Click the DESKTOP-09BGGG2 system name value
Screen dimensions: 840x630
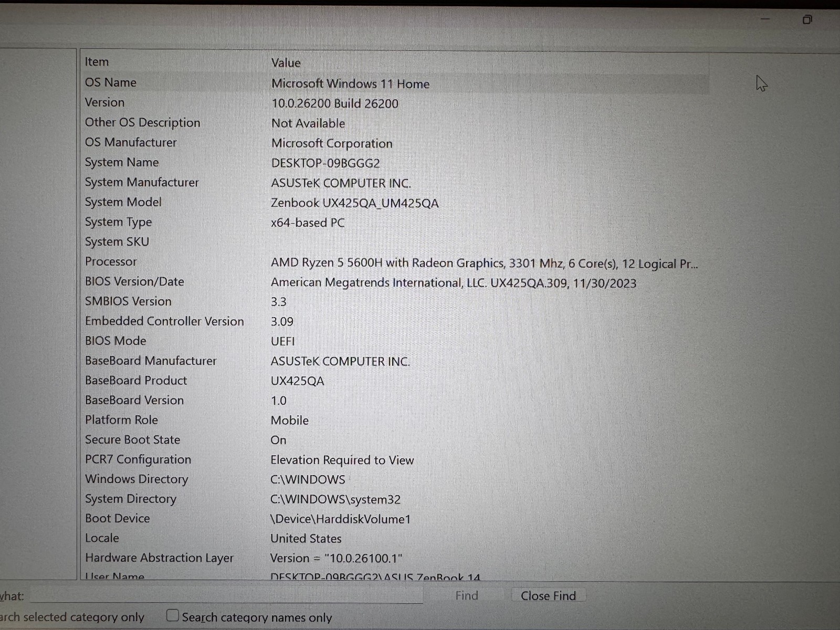click(325, 163)
